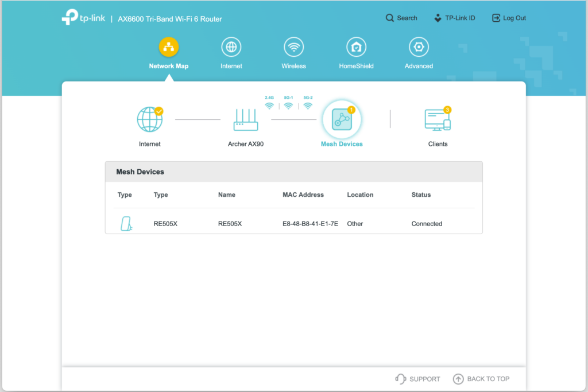Click the Back to Top arrow icon
This screenshot has width=588, height=392.
click(x=458, y=379)
